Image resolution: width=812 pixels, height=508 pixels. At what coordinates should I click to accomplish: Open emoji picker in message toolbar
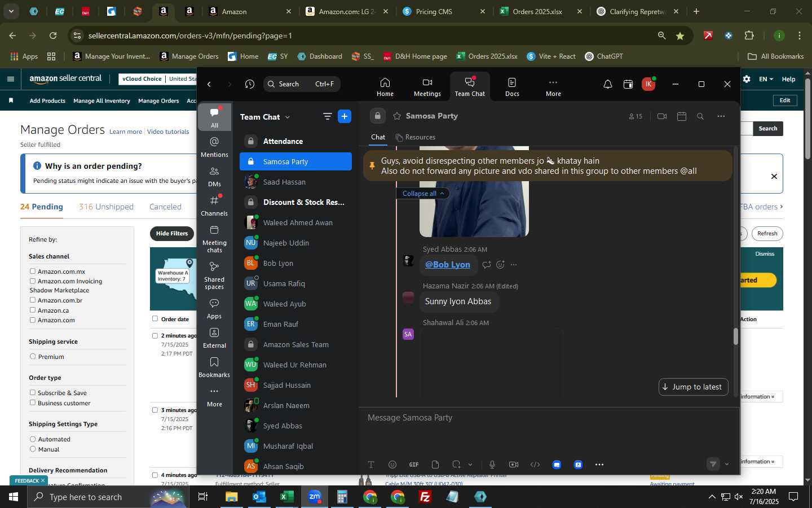tap(392, 465)
